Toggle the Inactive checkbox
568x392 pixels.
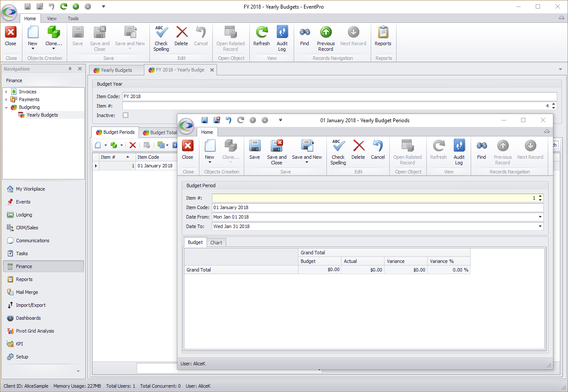pos(125,115)
